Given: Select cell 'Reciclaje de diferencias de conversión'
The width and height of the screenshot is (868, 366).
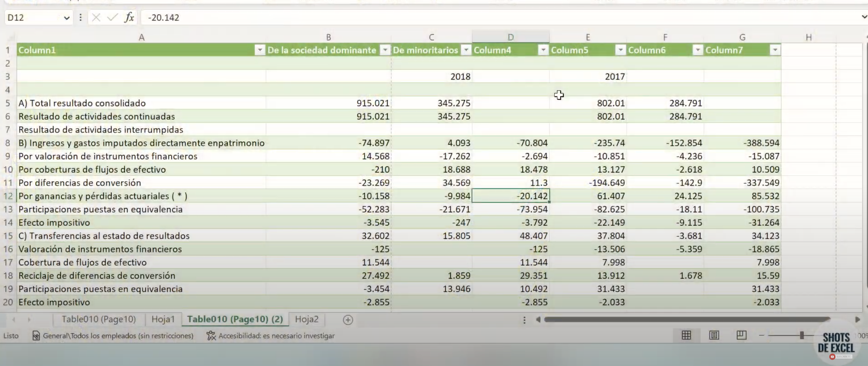Looking at the screenshot, I should [x=141, y=276].
